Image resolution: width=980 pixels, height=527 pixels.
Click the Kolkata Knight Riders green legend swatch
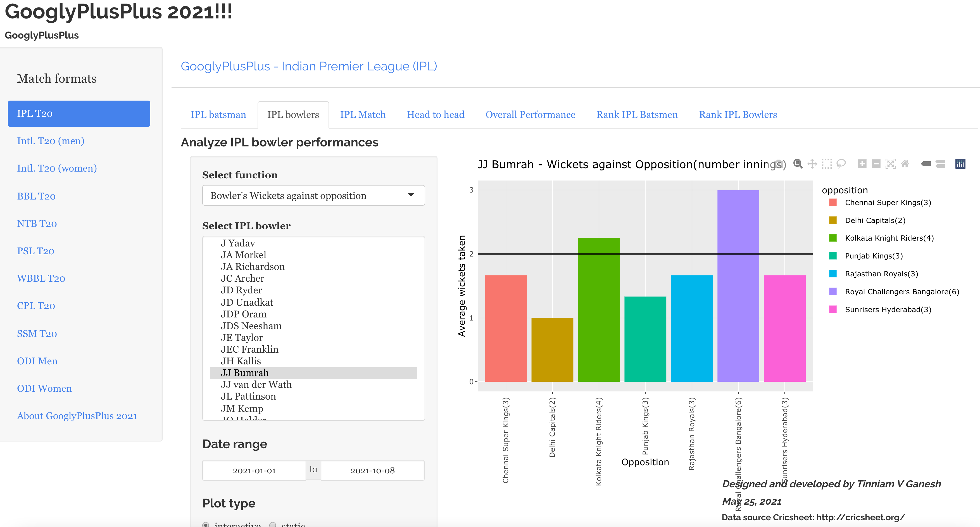(x=833, y=238)
